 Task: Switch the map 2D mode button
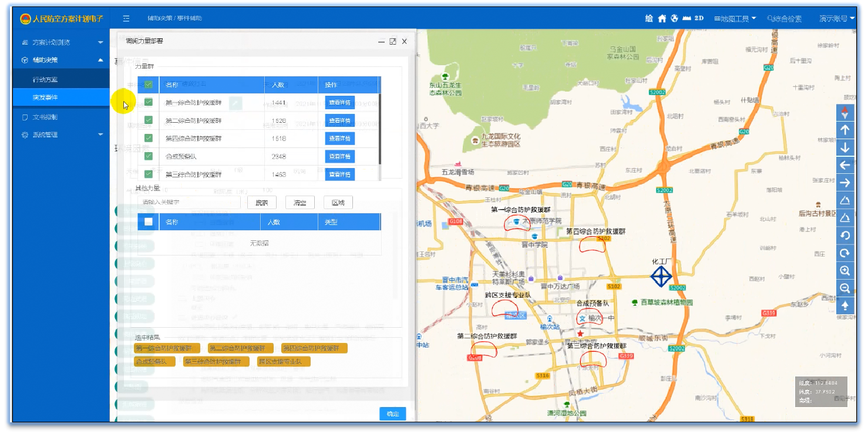click(699, 18)
